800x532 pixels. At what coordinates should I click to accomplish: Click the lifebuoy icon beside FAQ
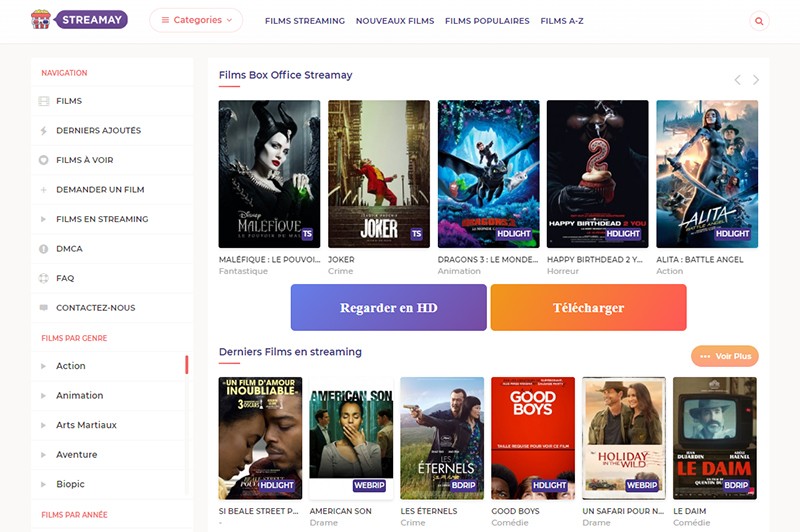[44, 278]
